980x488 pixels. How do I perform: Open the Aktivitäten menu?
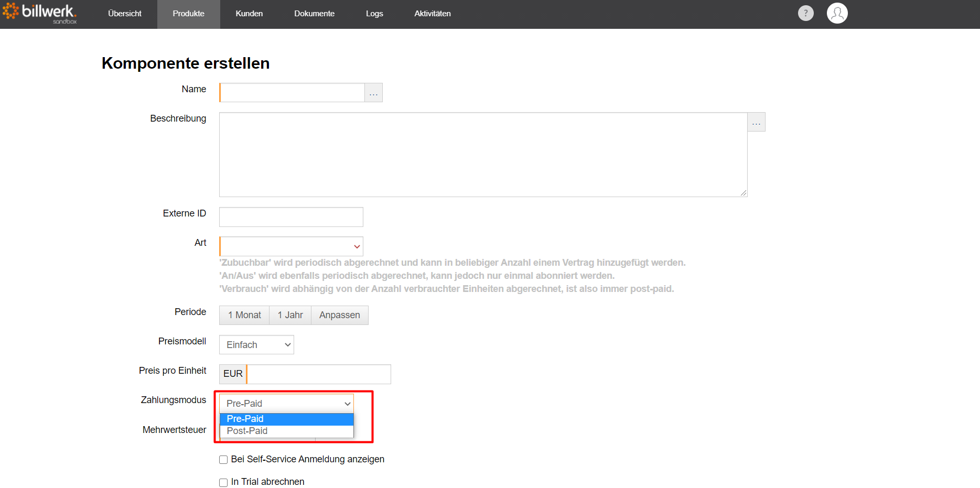[433, 14]
